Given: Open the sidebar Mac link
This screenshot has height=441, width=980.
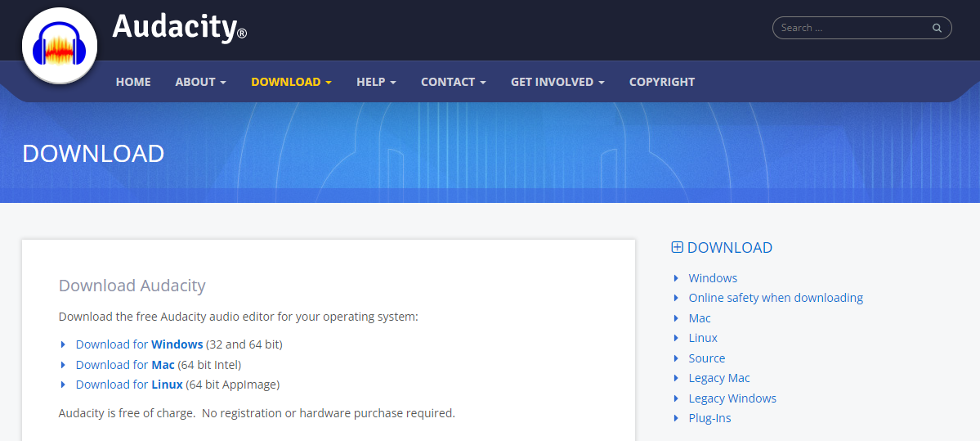Looking at the screenshot, I should click(x=700, y=317).
